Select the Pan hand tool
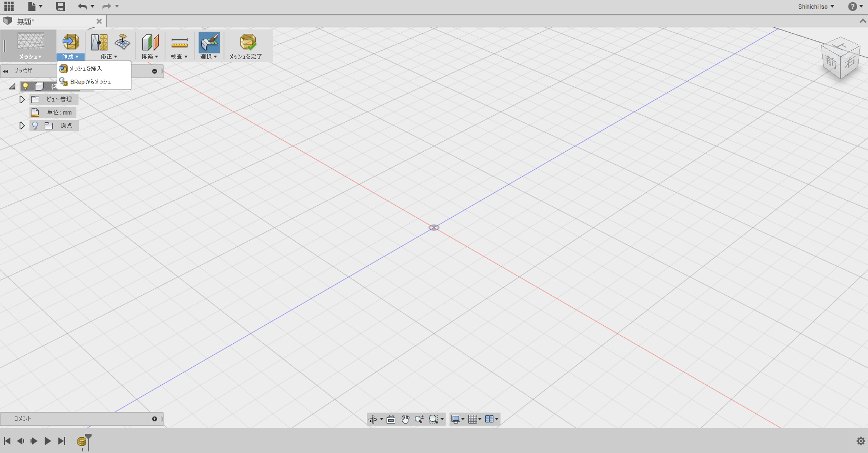Viewport: 868px width, 453px height. pos(405,419)
